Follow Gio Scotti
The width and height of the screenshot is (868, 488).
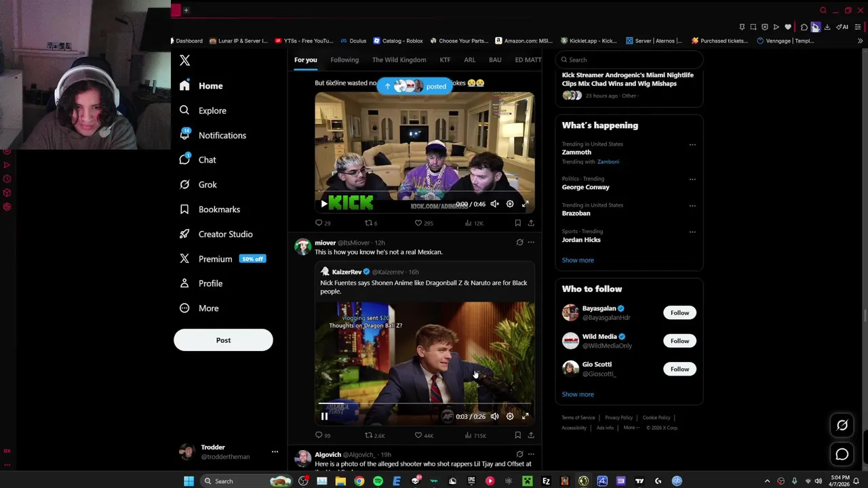tap(679, 369)
